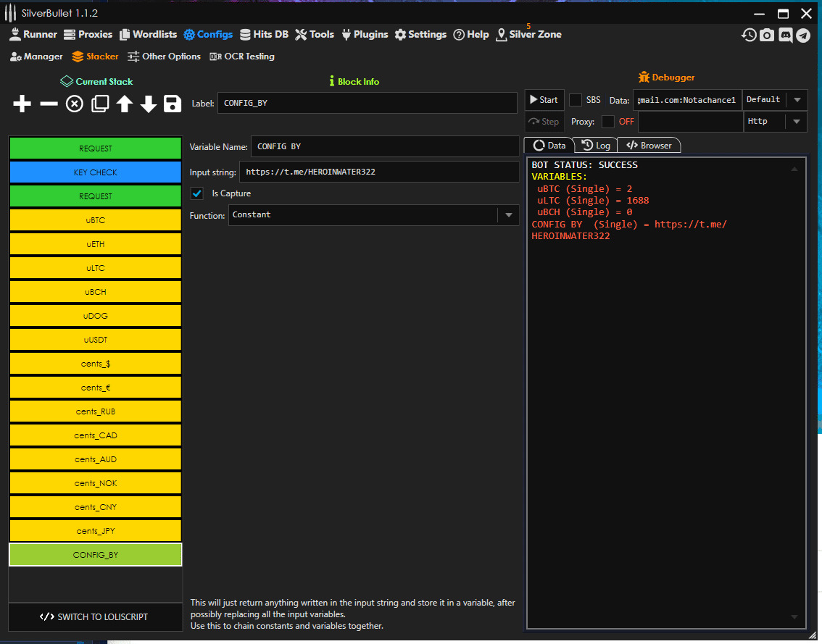Select the blue KEY CHECK block
822x644 pixels.
coord(95,172)
